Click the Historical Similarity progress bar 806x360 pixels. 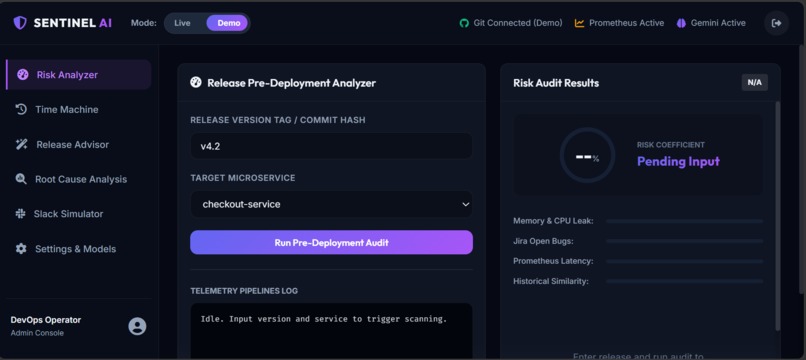click(684, 281)
